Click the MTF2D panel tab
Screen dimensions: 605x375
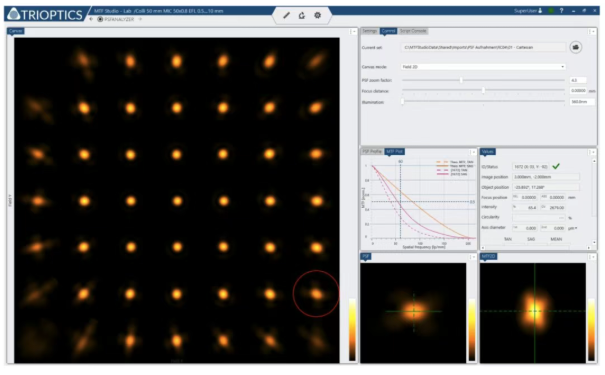488,256
